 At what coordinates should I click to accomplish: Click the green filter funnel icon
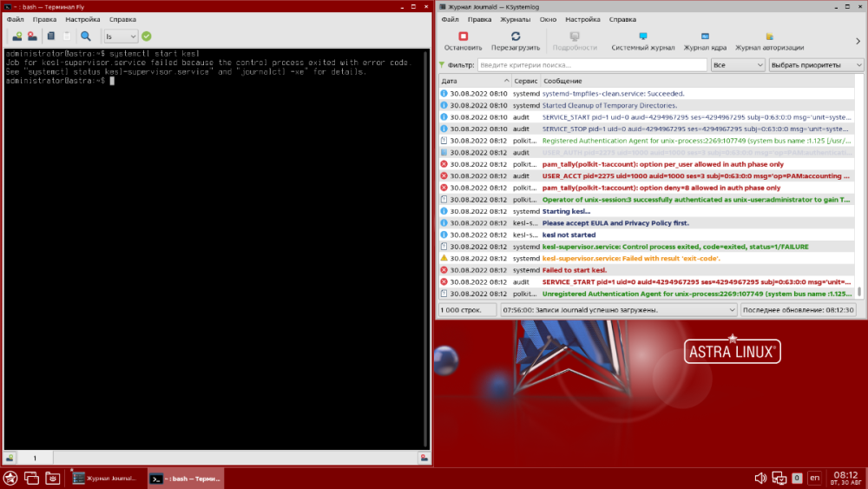442,65
